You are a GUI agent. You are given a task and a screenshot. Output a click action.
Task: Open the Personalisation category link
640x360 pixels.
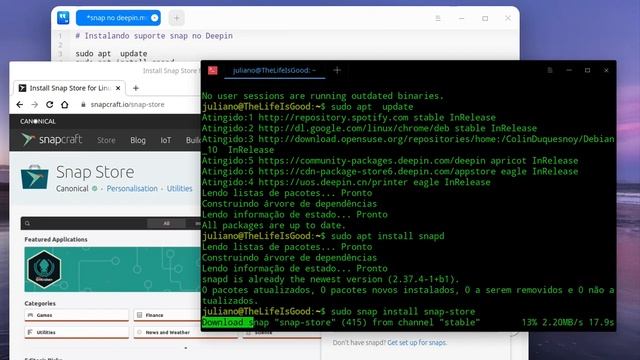pos(132,189)
